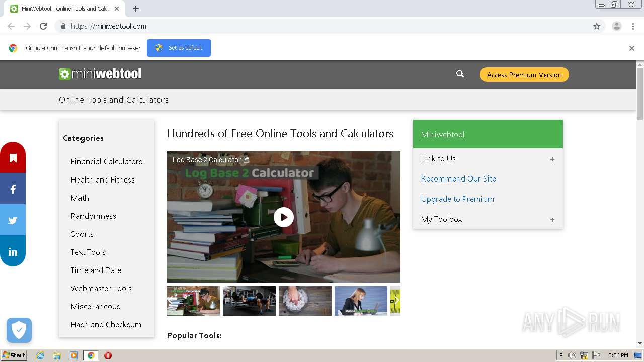
Task: Advance the video carousel with the next arrow
Action: [395, 301]
